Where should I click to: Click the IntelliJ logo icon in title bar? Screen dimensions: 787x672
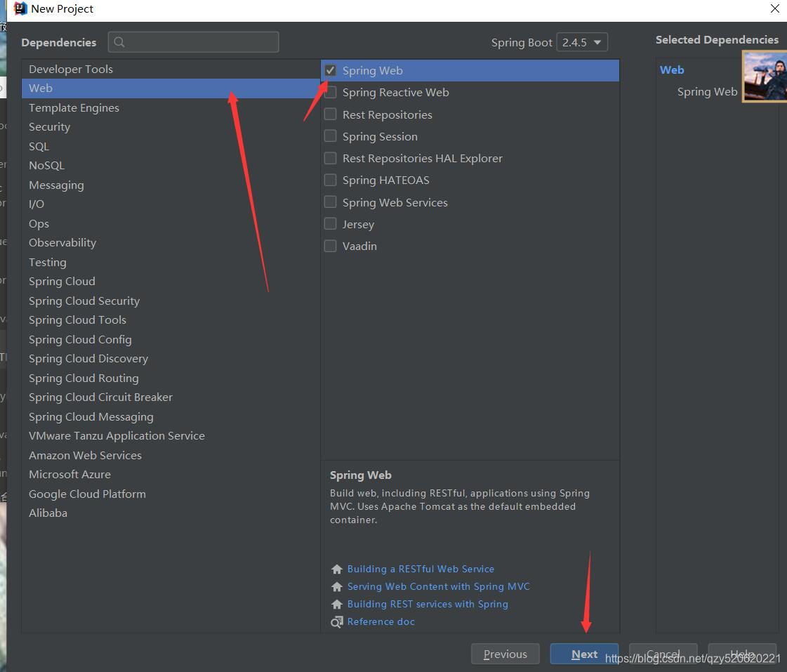click(20, 8)
